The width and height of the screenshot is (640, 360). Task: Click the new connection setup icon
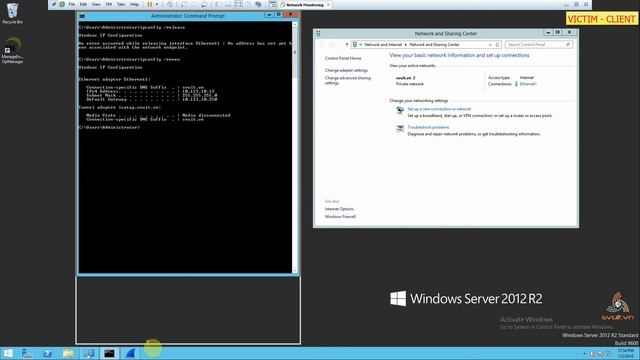(x=400, y=110)
